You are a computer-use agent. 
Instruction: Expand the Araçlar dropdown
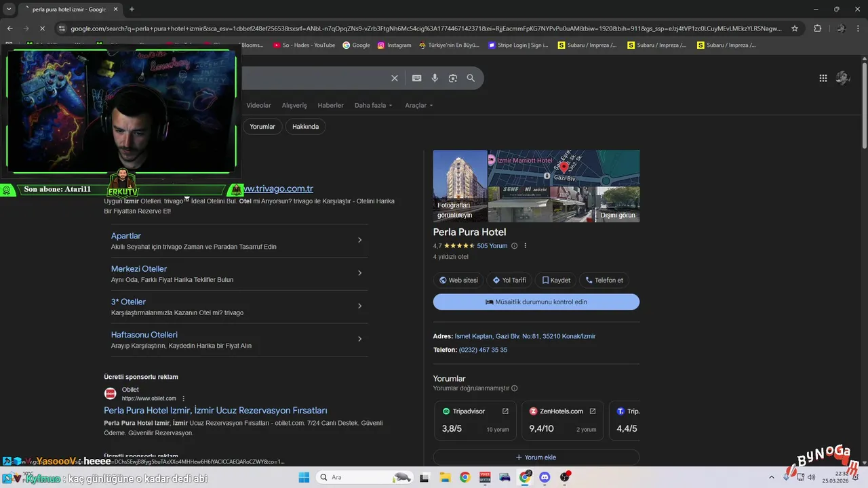[418, 106]
